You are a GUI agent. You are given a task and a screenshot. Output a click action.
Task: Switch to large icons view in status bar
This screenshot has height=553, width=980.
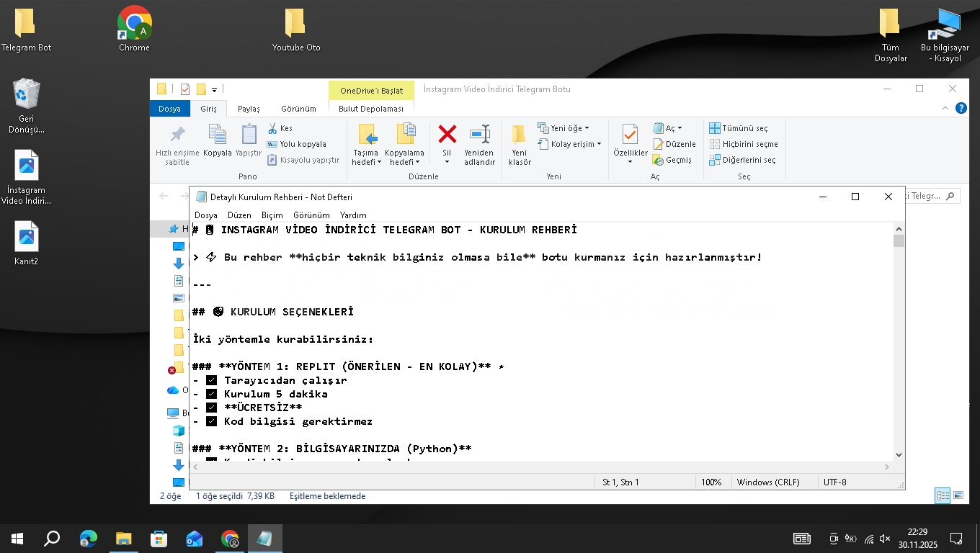(x=958, y=495)
